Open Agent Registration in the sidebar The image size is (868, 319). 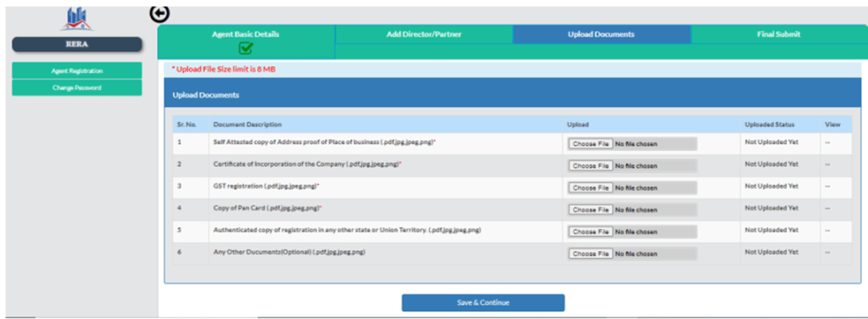77,70
